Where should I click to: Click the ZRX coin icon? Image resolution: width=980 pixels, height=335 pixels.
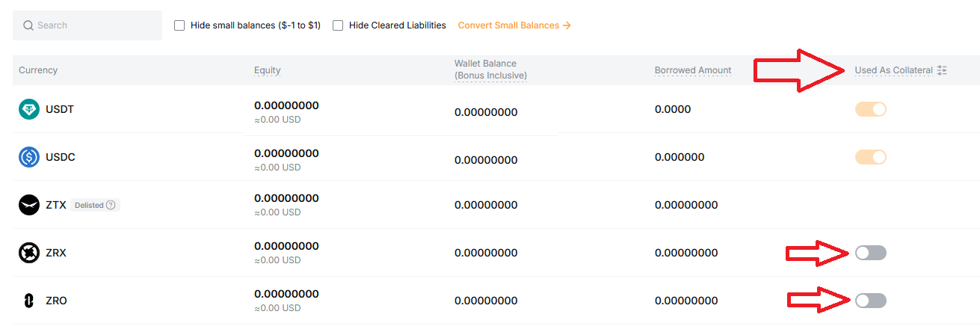(x=29, y=253)
